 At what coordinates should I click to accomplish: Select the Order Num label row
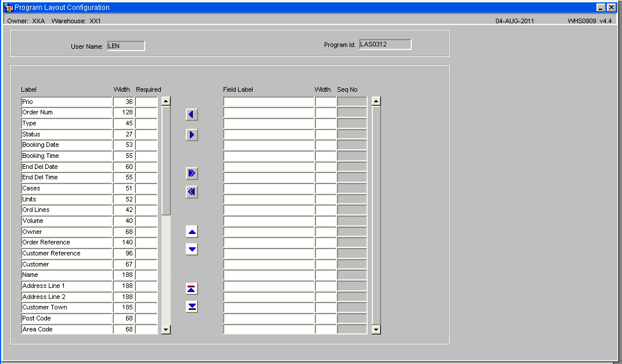tap(67, 112)
